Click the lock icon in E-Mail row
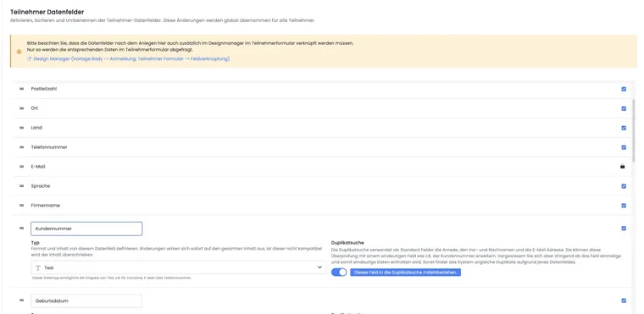 coord(623,167)
